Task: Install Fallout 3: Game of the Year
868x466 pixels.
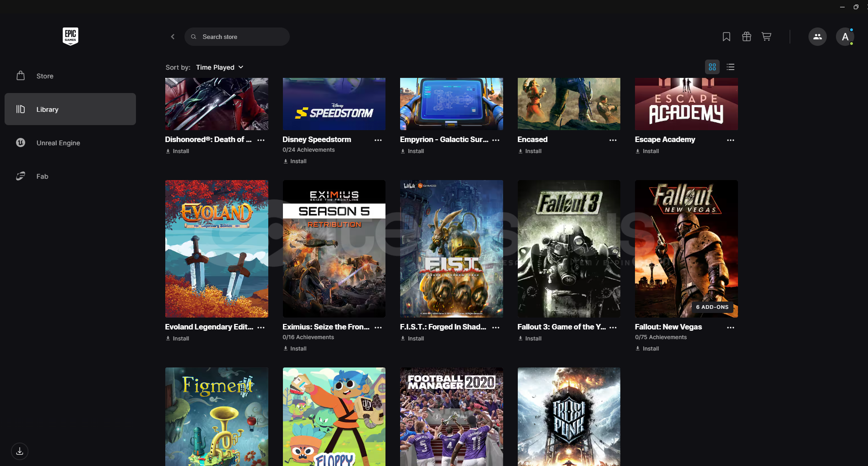Action: coord(530,339)
